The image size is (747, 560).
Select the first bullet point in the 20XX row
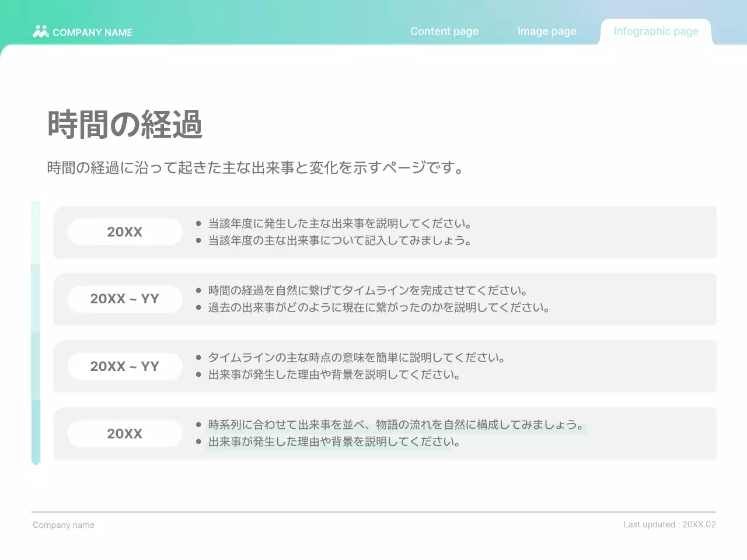199,222
